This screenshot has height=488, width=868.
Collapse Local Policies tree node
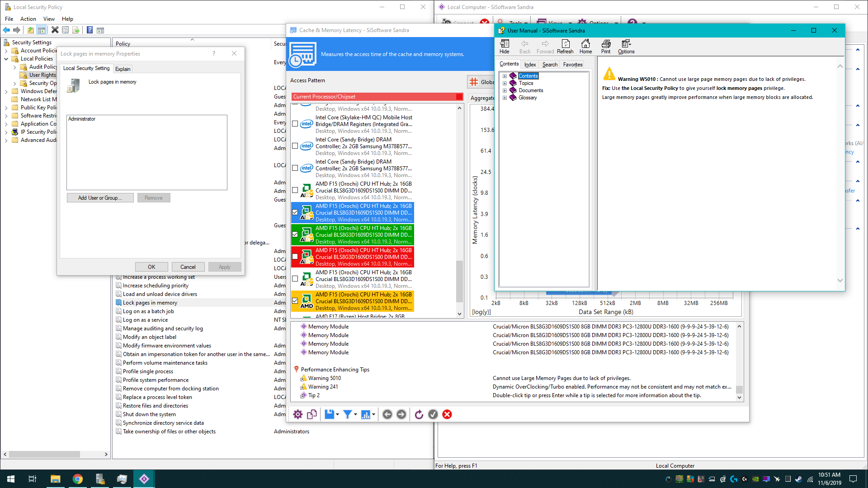point(6,59)
